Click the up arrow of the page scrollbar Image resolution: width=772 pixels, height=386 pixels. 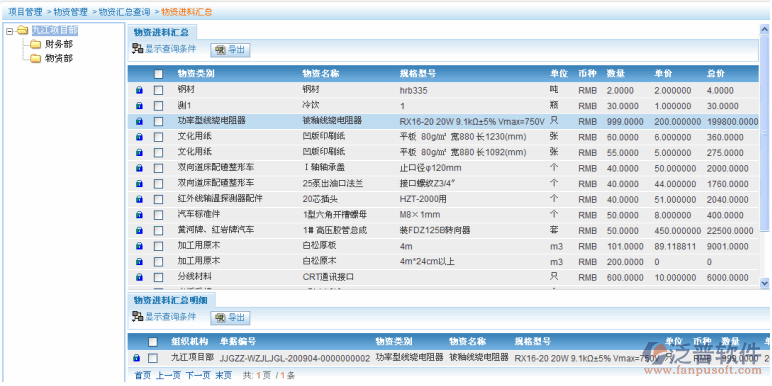tap(764, 30)
